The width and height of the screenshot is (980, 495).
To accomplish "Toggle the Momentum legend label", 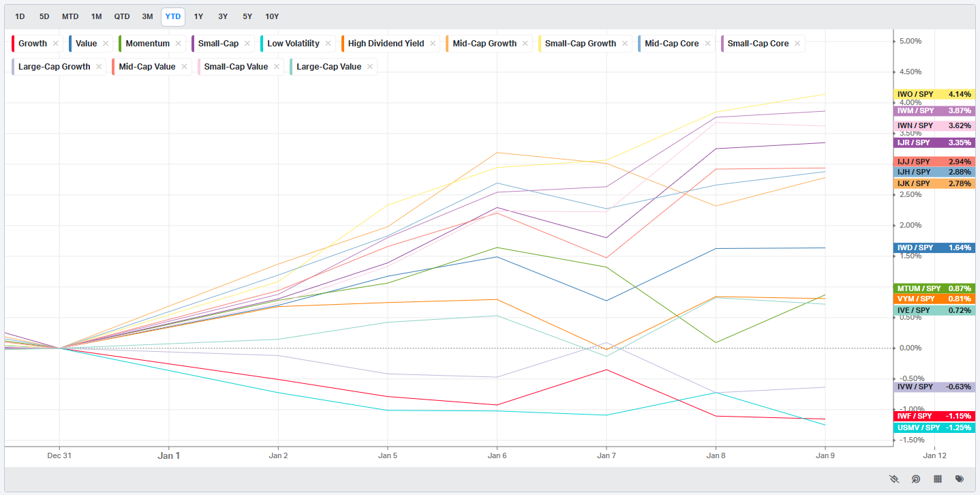I will [148, 44].
